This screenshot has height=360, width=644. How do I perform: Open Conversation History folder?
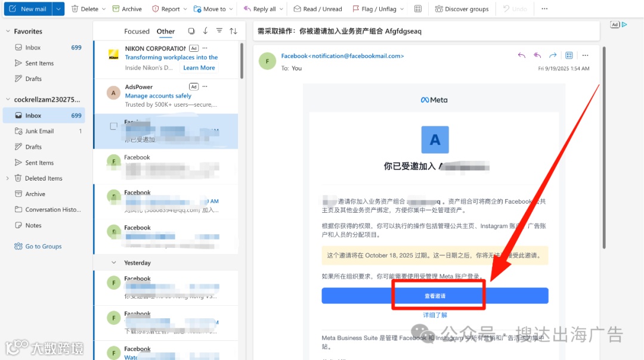44,209
